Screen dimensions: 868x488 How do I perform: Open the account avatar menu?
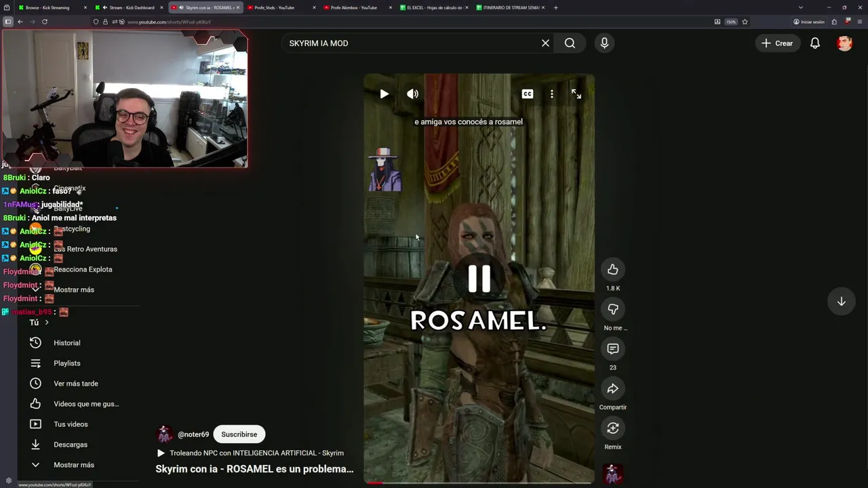(x=844, y=43)
